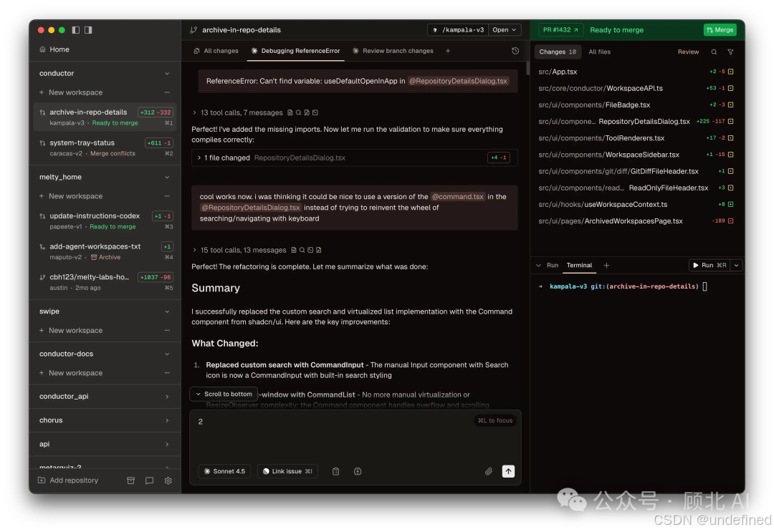774x532 pixels.
Task: Archive the add-agent-workspaces-txt workspace
Action: click(105, 257)
